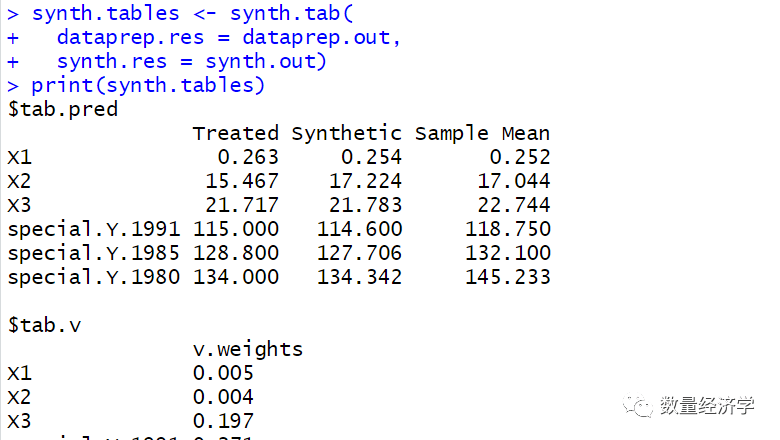Click the Sample Mean value 22.744 for X3

coord(514,205)
